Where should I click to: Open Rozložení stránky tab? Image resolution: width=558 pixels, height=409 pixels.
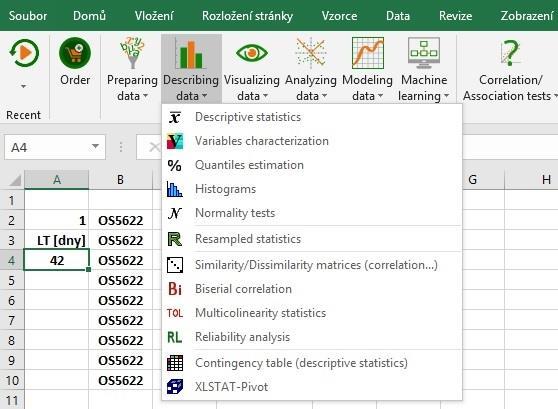[247, 16]
